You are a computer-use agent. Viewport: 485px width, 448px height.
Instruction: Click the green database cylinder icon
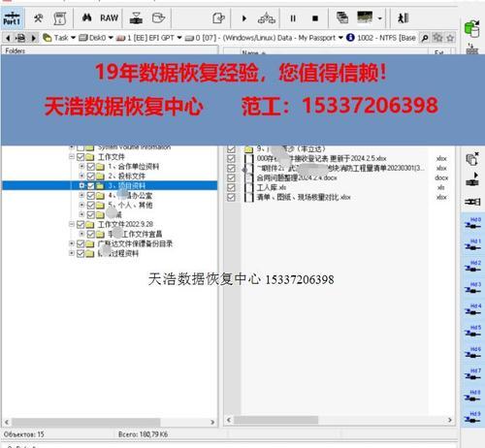[472, 28]
